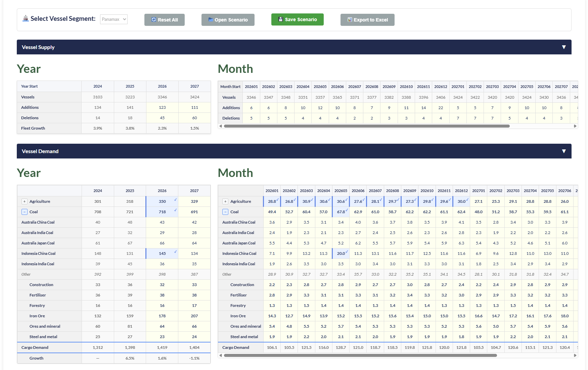Viewport: 588px width, 370px height.
Task: Collapse the Vessel Demand section arrow
Action: click(564, 151)
